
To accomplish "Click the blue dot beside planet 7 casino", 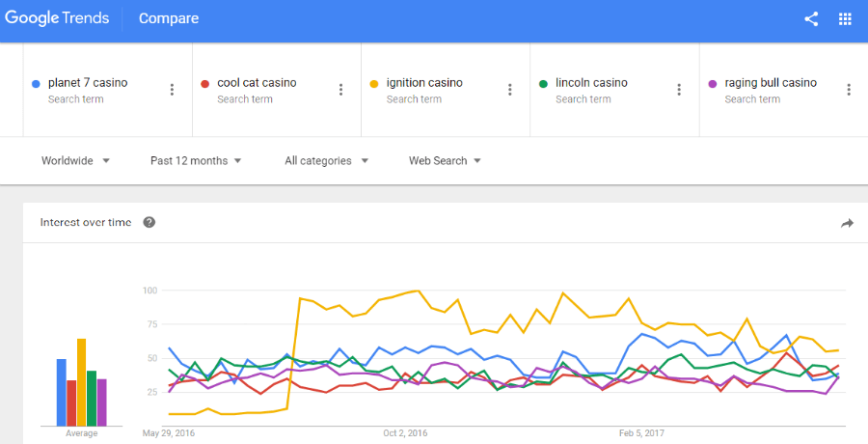I will [36, 84].
